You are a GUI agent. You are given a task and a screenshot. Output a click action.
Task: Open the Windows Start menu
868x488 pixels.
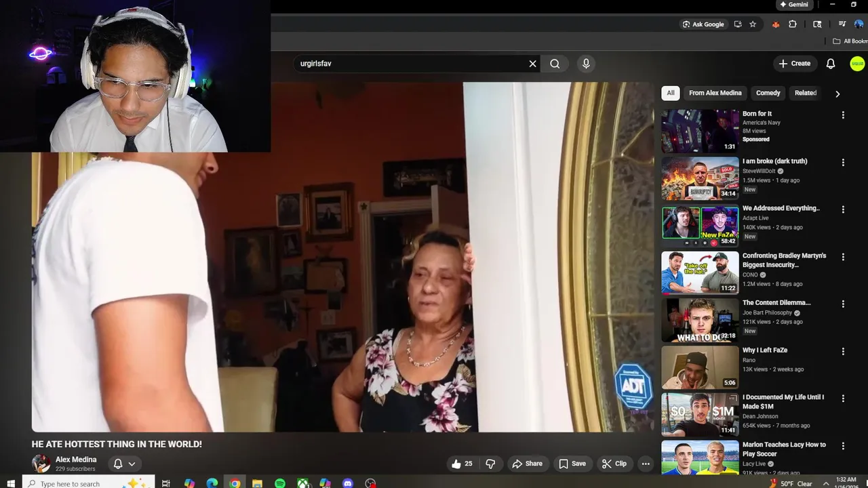pyautogui.click(x=10, y=483)
